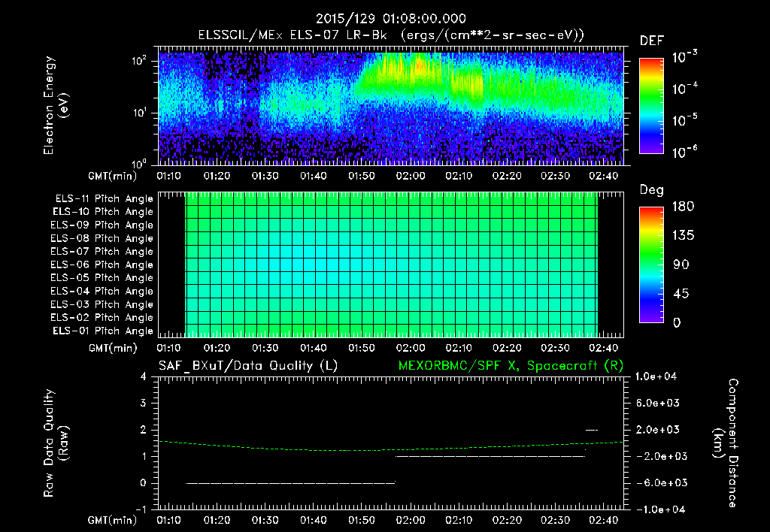Screen dimensions: 770x532
Task: Click the 02:30 tick on the bottom plot axis
Action: pos(556,520)
